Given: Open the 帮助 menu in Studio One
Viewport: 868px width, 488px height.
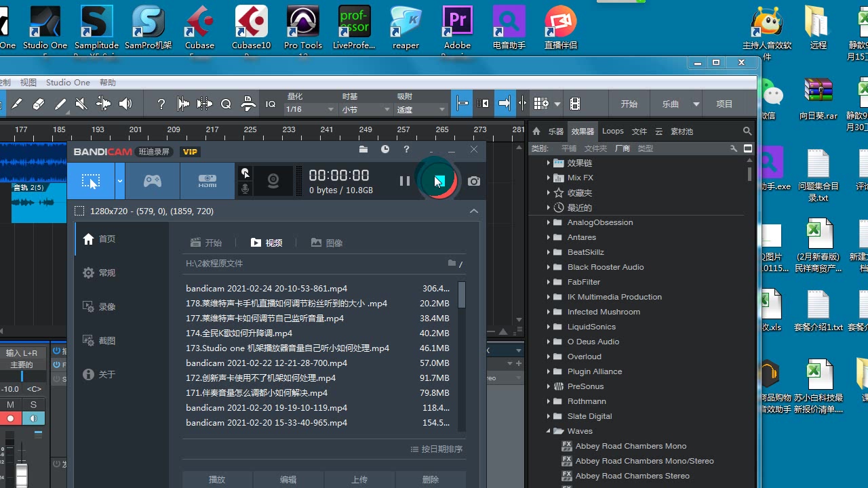Looking at the screenshot, I should point(108,82).
